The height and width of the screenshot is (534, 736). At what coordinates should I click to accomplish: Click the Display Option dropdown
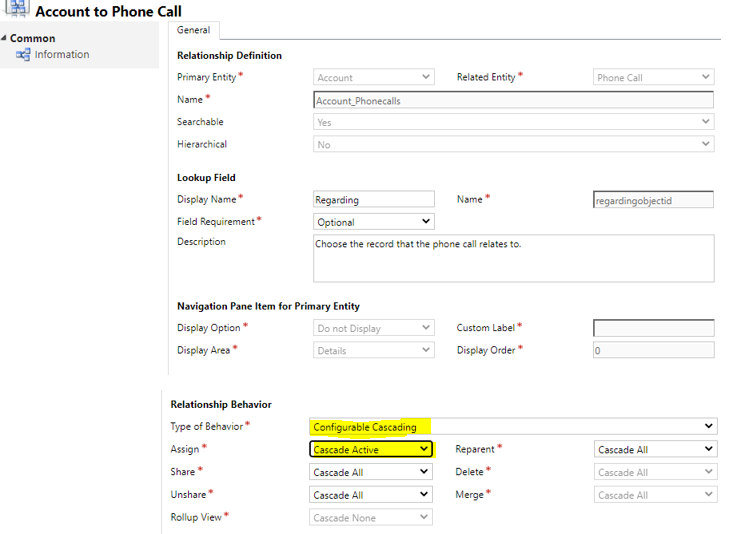click(374, 328)
